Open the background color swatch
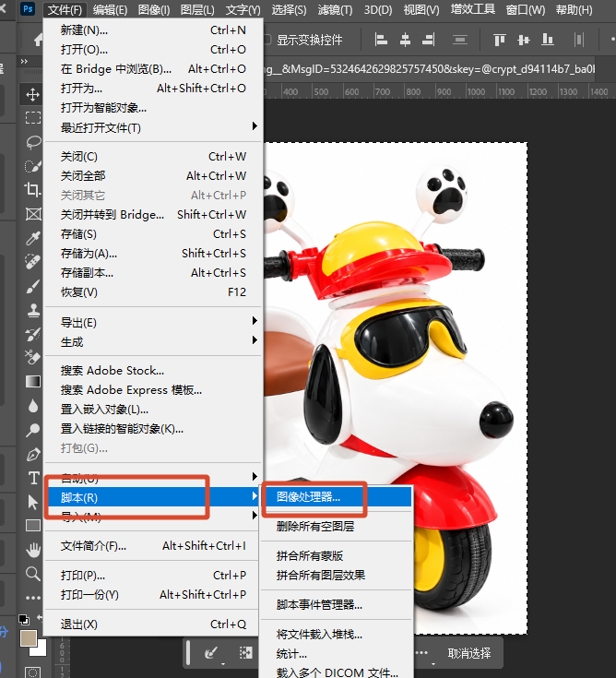The image size is (616, 678). point(41,650)
